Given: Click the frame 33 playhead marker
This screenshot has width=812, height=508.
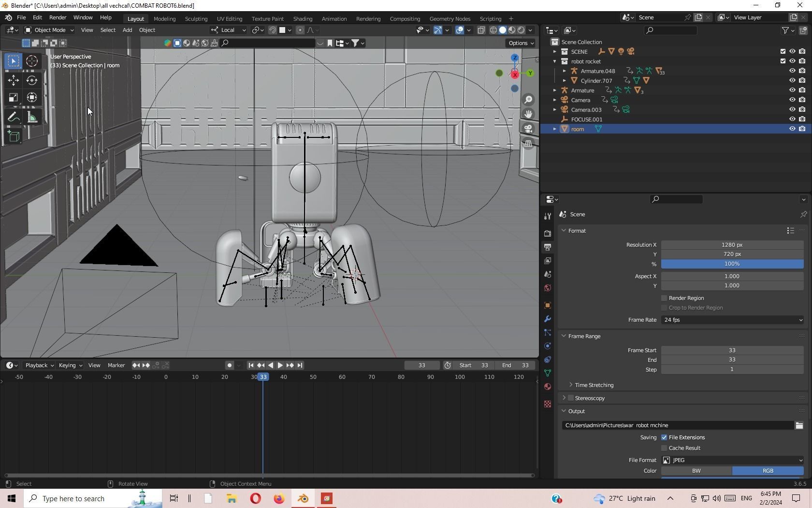Looking at the screenshot, I should tap(263, 377).
